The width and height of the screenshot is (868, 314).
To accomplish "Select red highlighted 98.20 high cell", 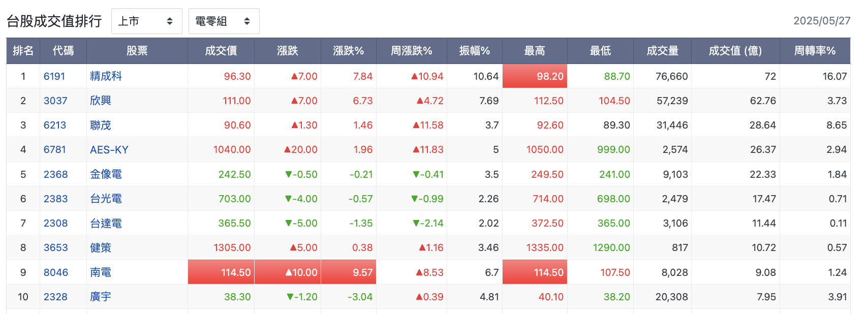I will tap(535, 76).
